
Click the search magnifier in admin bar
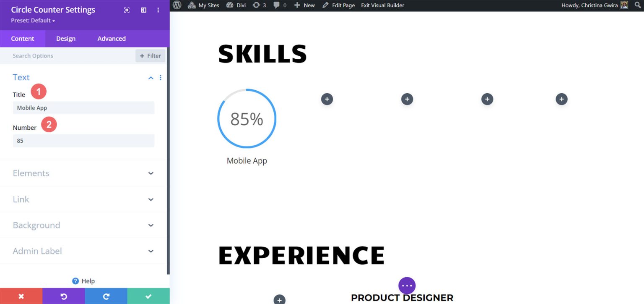tap(637, 5)
